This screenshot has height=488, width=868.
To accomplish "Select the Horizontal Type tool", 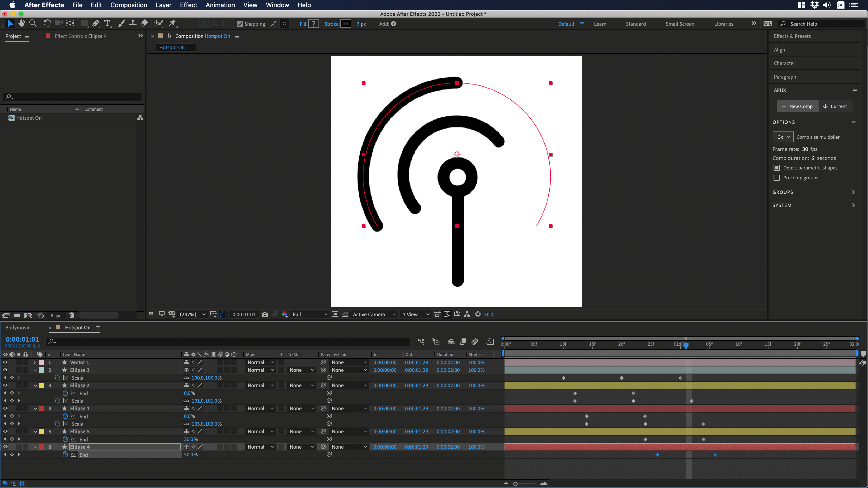I will coord(108,23).
